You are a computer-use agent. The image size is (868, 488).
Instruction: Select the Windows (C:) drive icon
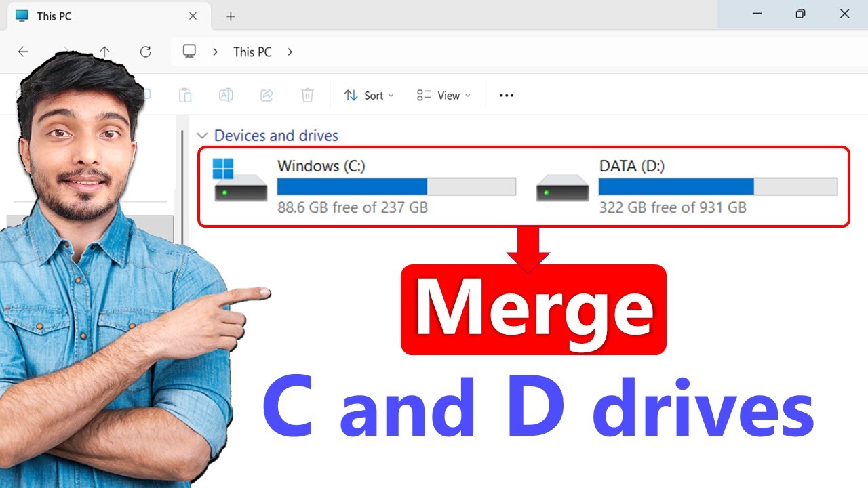[x=240, y=180]
